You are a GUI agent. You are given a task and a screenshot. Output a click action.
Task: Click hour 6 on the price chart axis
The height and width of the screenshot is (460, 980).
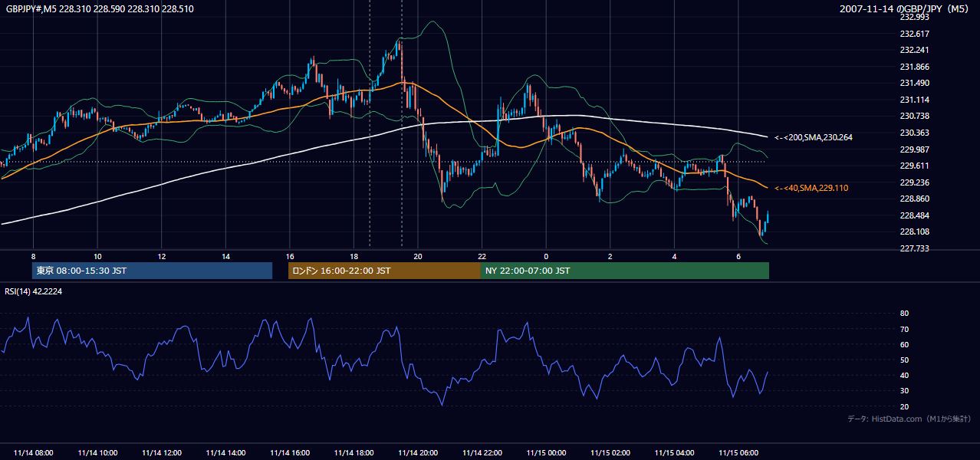coord(738,256)
